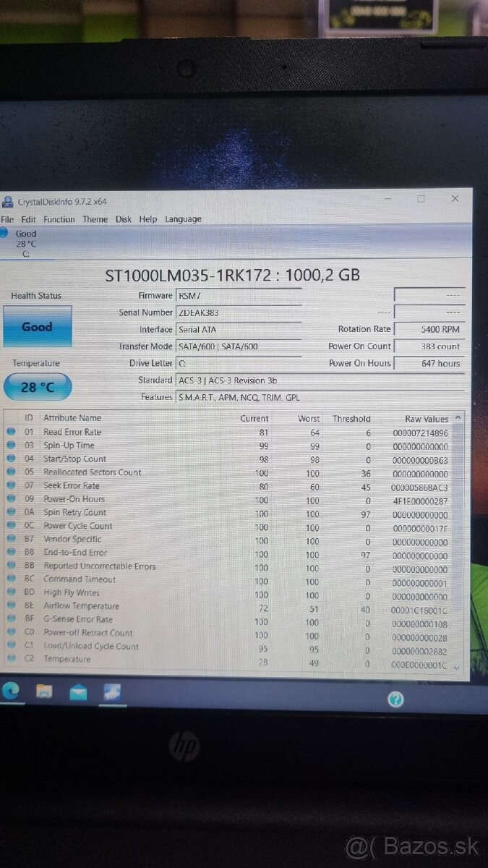The image size is (488, 868).
Task: Click the Reallocated Sectors Count attribute name
Action: pos(93,472)
